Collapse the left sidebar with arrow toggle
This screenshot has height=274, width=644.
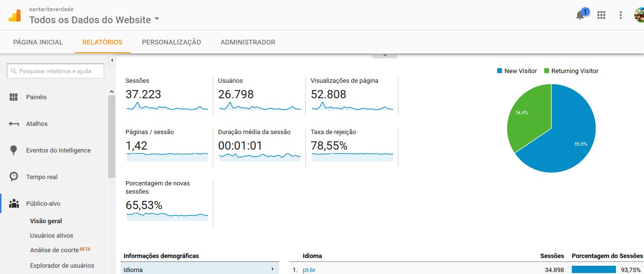112,61
